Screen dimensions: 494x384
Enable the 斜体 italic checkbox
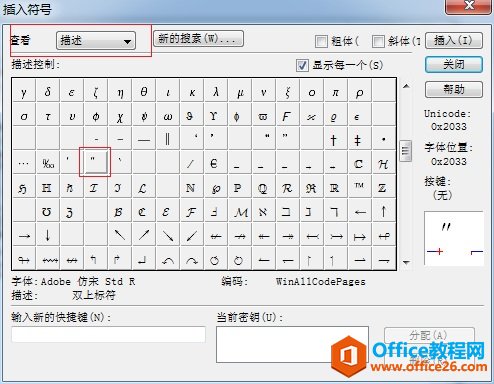378,41
